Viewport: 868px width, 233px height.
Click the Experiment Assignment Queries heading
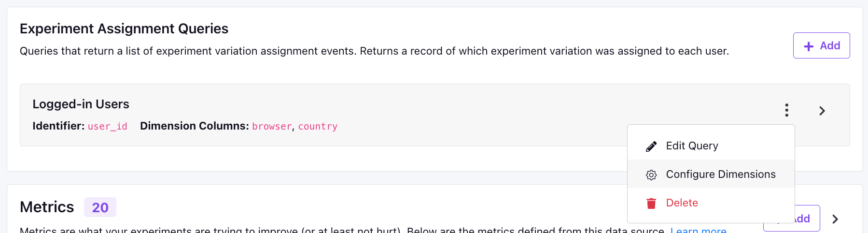coord(124,29)
